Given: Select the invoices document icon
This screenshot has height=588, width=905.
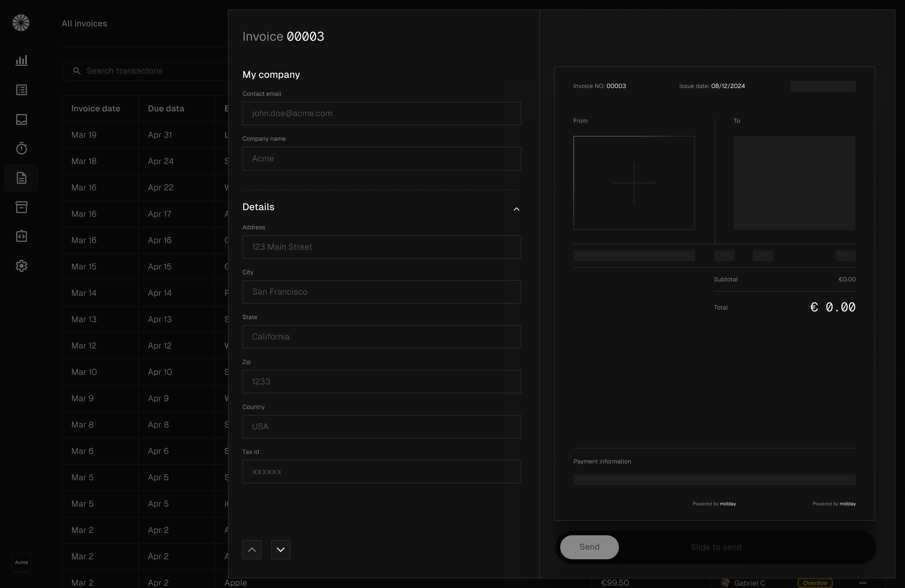Looking at the screenshot, I should (21, 178).
